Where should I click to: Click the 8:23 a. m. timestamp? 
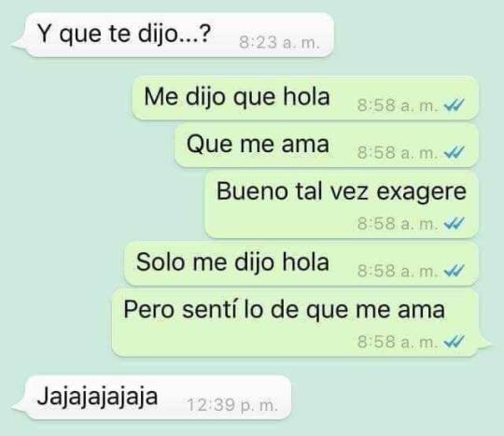pyautogui.click(x=279, y=42)
